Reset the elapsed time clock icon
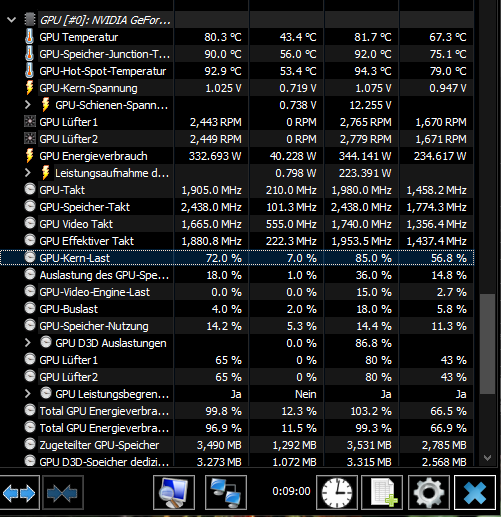Image resolution: width=501 pixels, height=517 pixels. 337,492
